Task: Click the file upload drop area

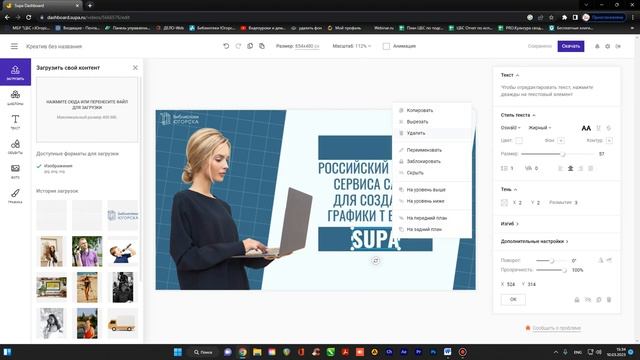Action: (x=87, y=109)
